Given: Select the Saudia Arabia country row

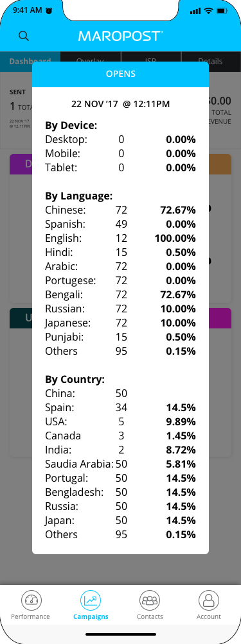Looking at the screenshot, I should pos(121,464).
